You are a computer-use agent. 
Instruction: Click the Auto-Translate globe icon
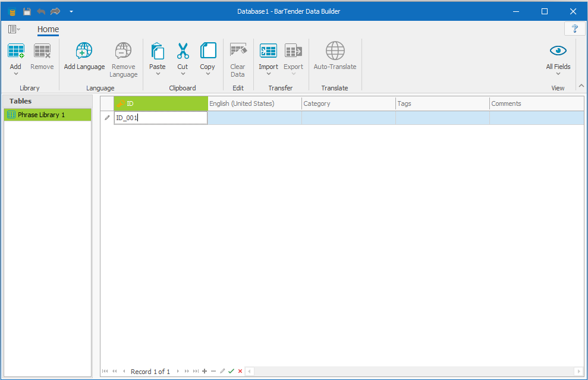(x=335, y=51)
